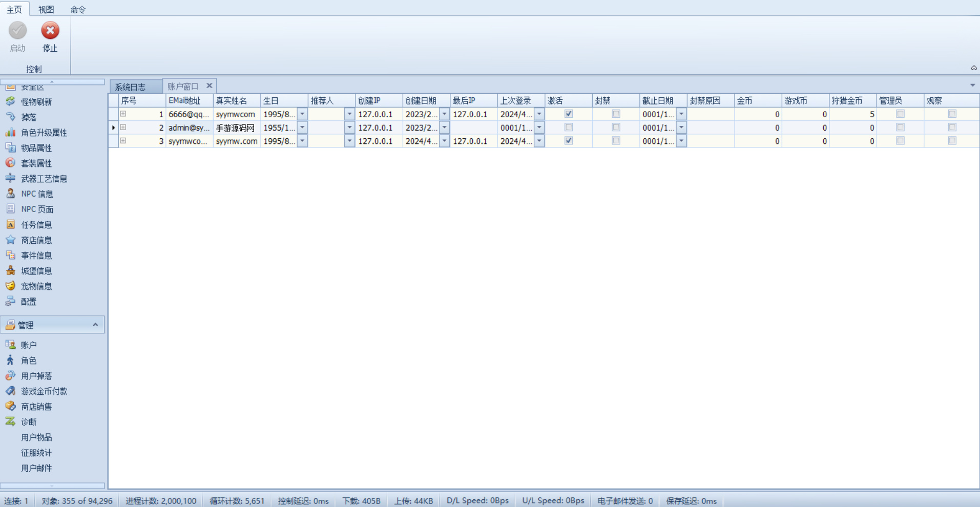Viewport: 980px width, 507px height.
Task: Select 物品属性 icon
Action: [10, 147]
